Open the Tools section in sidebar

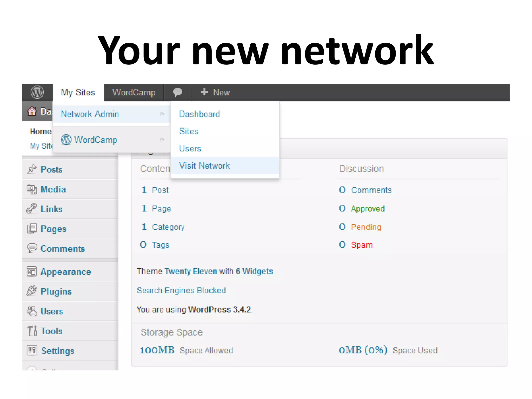pos(51,331)
